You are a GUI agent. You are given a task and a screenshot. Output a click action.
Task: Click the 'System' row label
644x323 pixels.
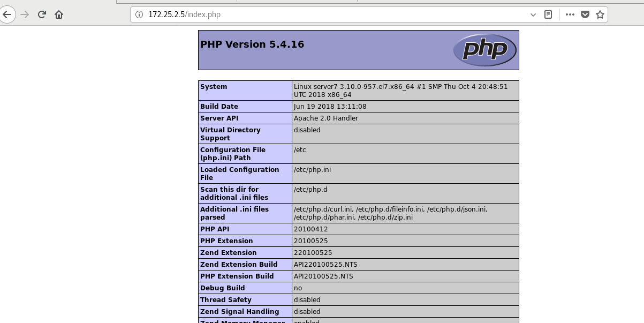214,87
